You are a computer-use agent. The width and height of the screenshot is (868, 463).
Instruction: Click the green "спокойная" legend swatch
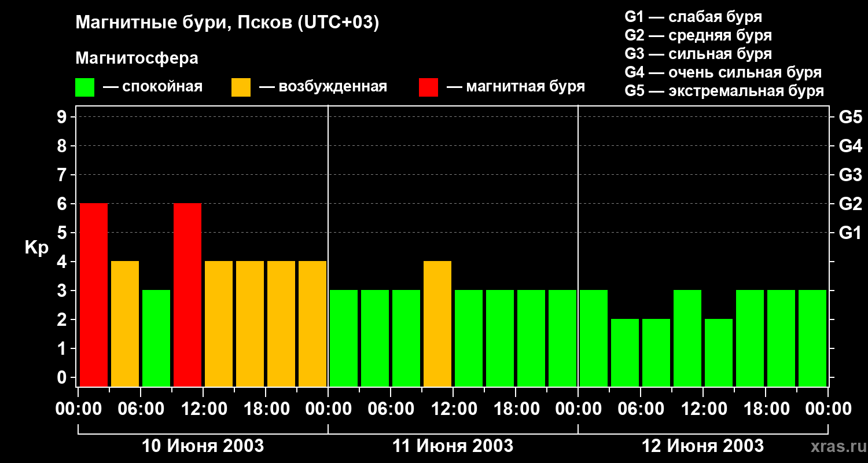(84, 87)
